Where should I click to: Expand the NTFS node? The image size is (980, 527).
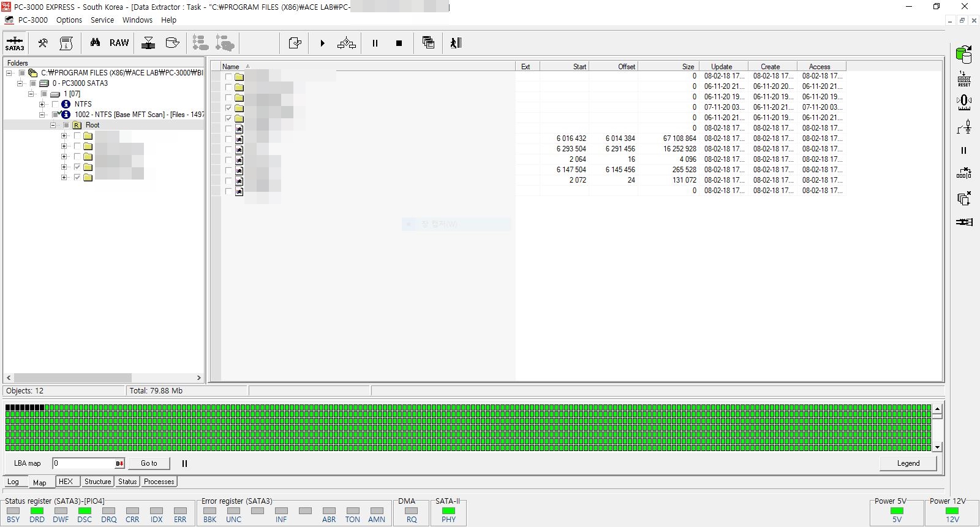point(42,104)
